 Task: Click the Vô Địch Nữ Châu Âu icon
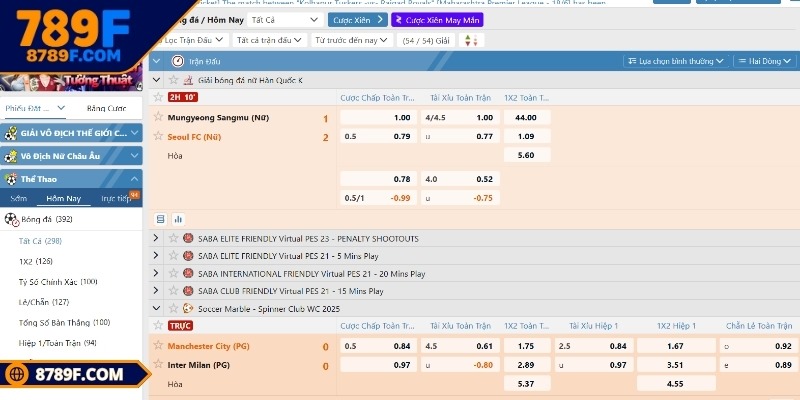pos(11,156)
